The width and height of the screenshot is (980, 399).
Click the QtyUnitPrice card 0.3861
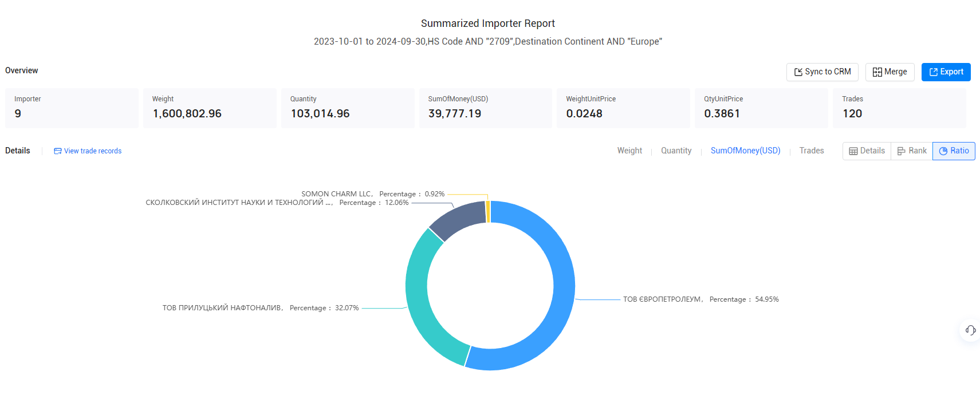tap(761, 108)
